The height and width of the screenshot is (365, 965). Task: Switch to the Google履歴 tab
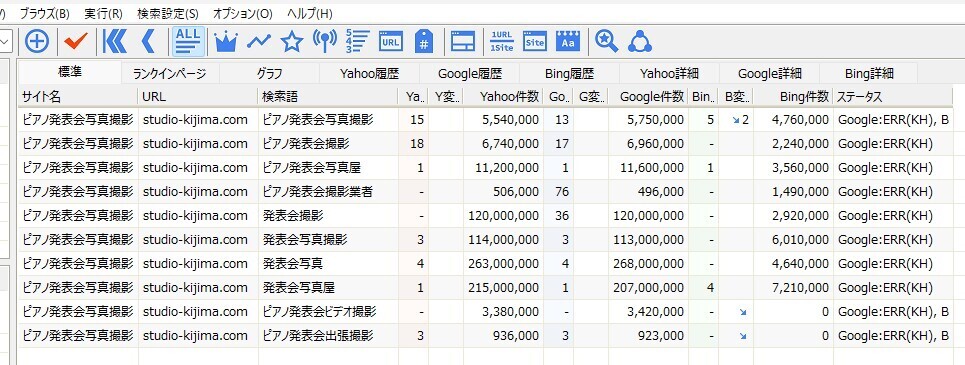click(x=470, y=74)
